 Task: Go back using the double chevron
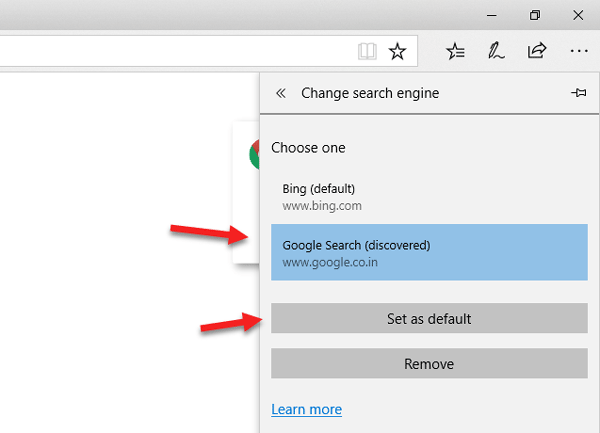tap(281, 93)
